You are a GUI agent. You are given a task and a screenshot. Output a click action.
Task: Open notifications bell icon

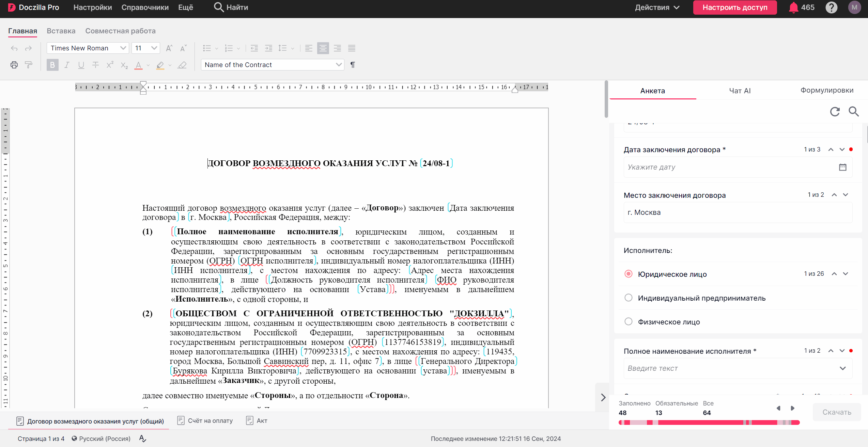pos(793,7)
